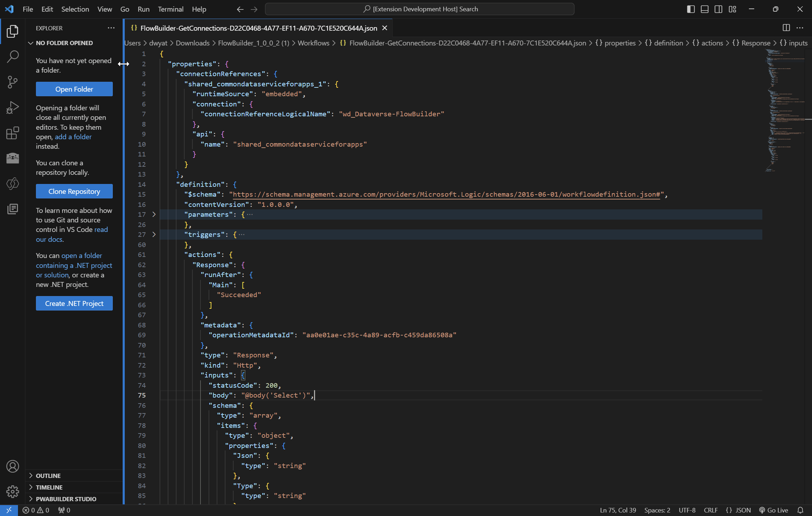Toggle the bottom panel visibility

(704, 9)
